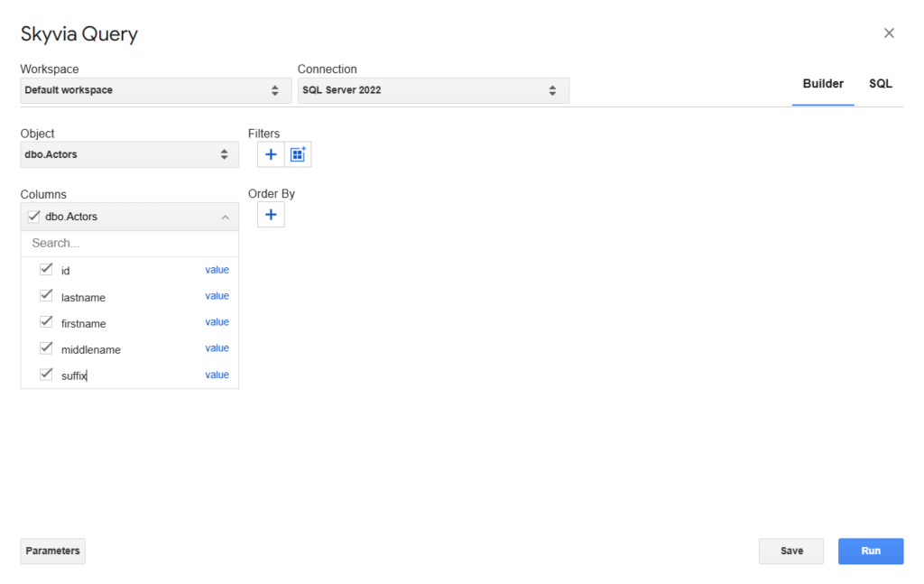924x584 pixels.
Task: Click the Save button
Action: (791, 552)
